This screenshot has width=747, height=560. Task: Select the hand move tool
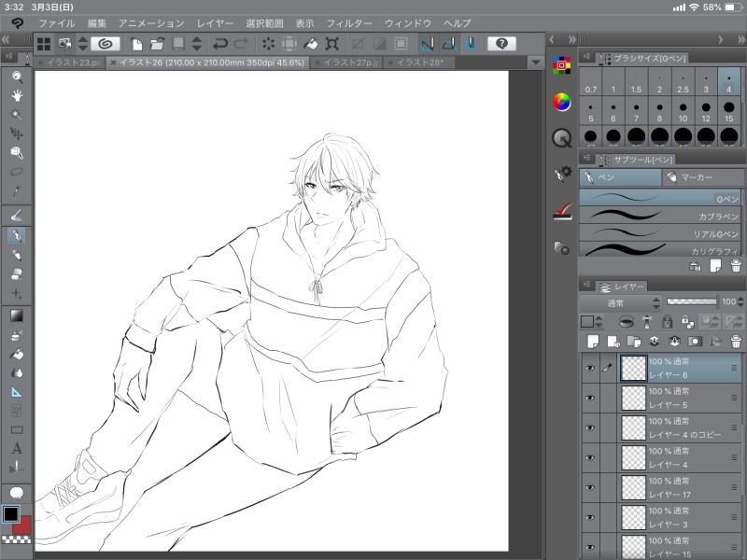tap(17, 94)
